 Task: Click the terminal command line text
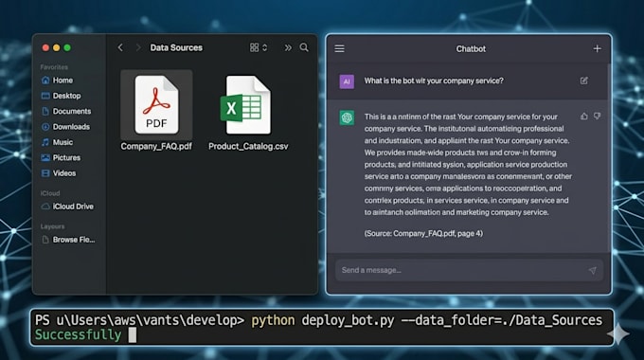[x=319, y=320]
